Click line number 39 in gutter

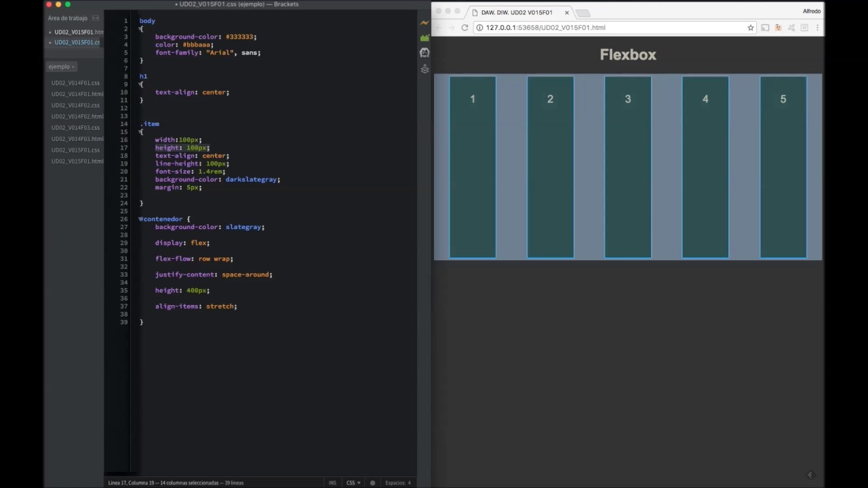coord(124,322)
